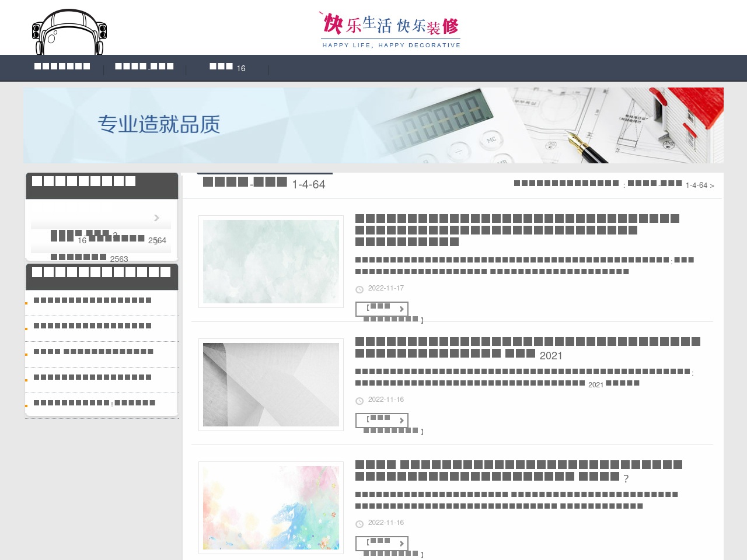
Task: Click the read-more arrow button below 2022-11-17
Action: (x=382, y=309)
